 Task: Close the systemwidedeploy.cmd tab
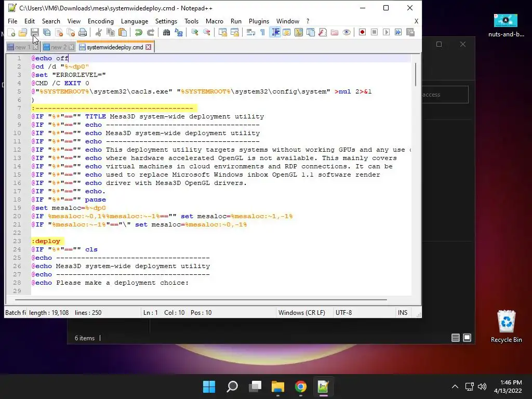[149, 47]
